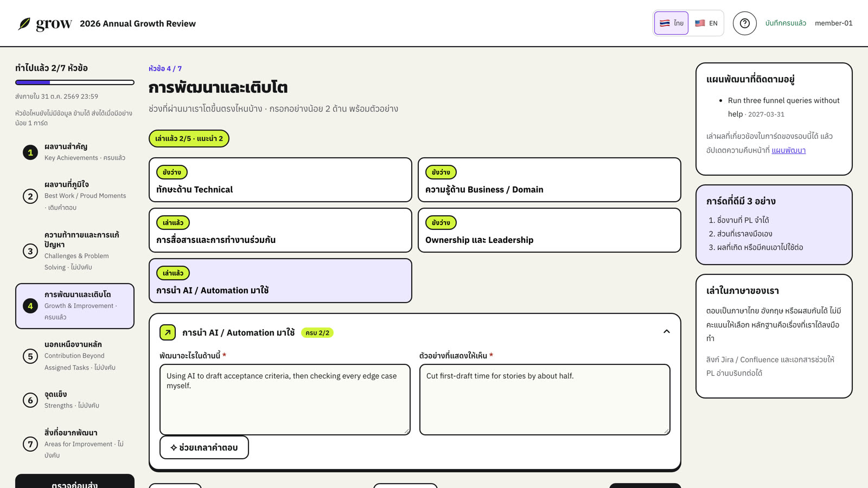
Task: Select the ความรู้ด้าน Business / Domain card
Action: [550, 179]
